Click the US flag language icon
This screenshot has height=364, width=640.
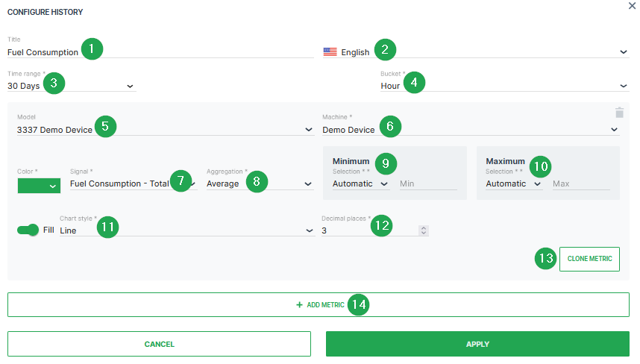coord(330,52)
